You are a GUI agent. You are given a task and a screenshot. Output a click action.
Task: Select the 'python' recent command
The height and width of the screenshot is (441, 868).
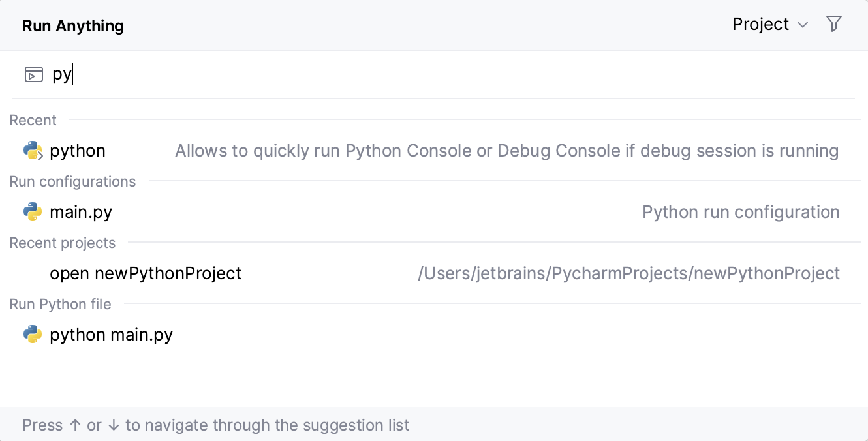click(78, 151)
